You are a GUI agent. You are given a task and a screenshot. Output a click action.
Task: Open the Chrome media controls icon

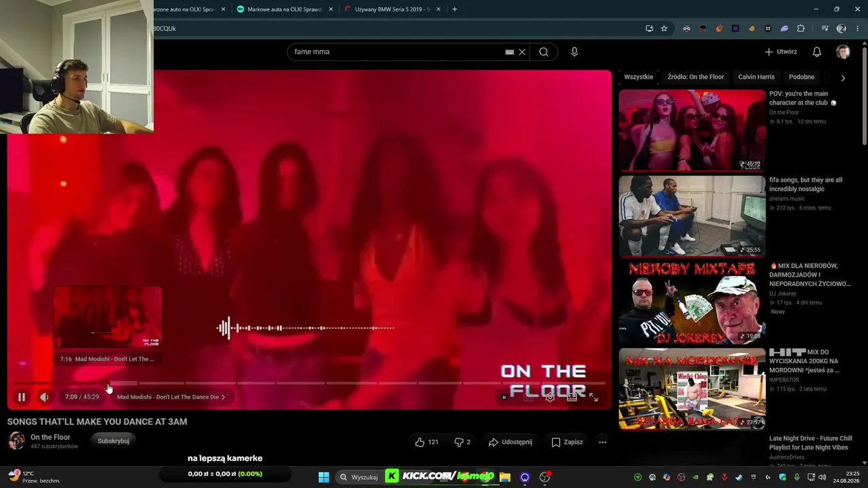click(x=825, y=28)
